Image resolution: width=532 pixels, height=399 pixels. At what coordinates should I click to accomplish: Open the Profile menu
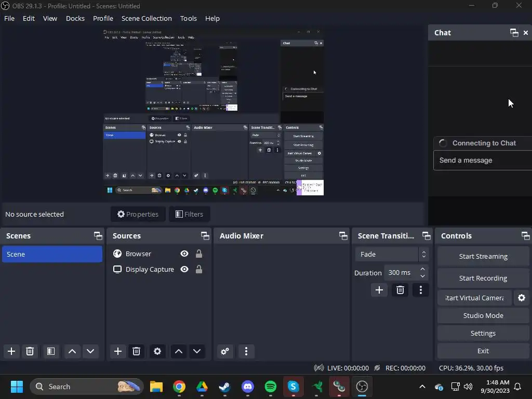tap(103, 18)
